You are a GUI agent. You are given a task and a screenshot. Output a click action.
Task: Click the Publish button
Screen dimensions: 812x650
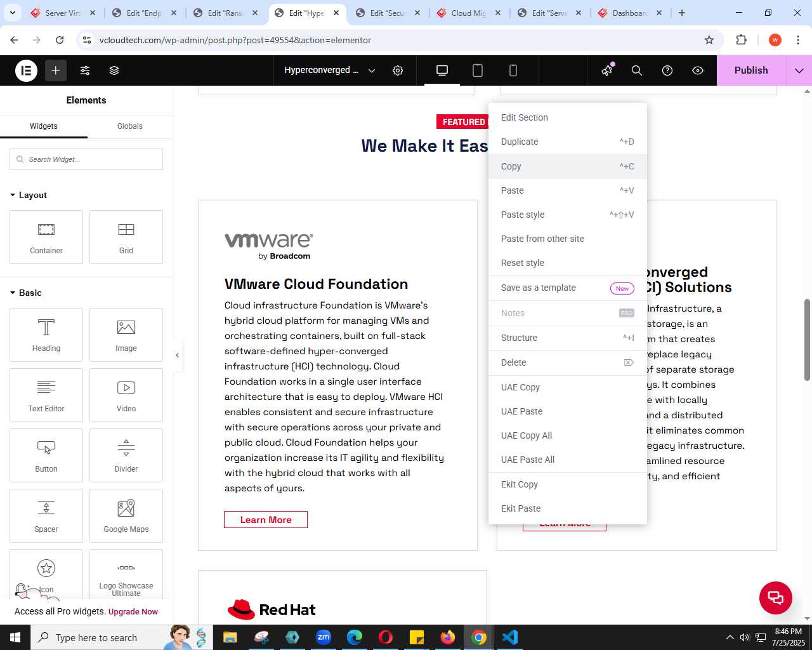[x=751, y=70]
